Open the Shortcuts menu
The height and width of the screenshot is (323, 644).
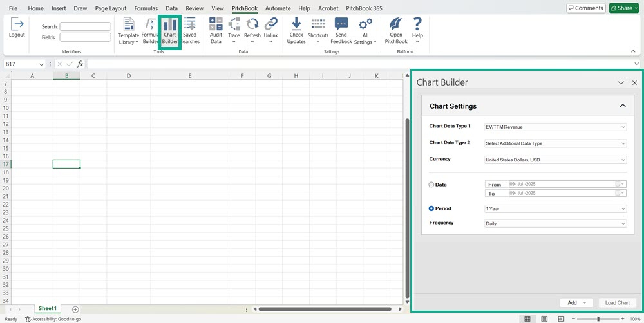(x=318, y=31)
